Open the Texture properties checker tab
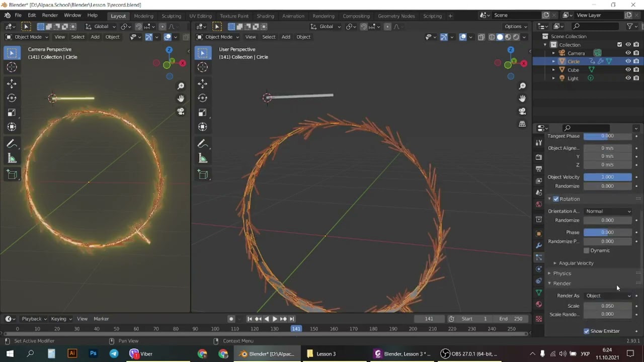Viewport: 644px width, 362px height. [539, 319]
